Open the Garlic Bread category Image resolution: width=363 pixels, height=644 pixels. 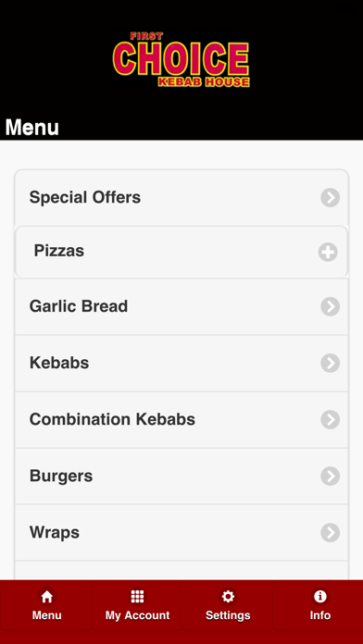pyautogui.click(x=181, y=306)
